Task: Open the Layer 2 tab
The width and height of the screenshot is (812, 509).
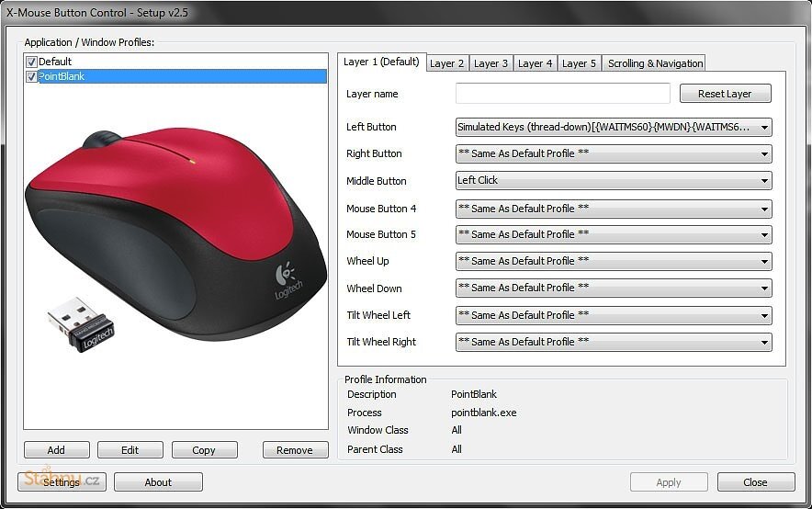Action: click(447, 63)
